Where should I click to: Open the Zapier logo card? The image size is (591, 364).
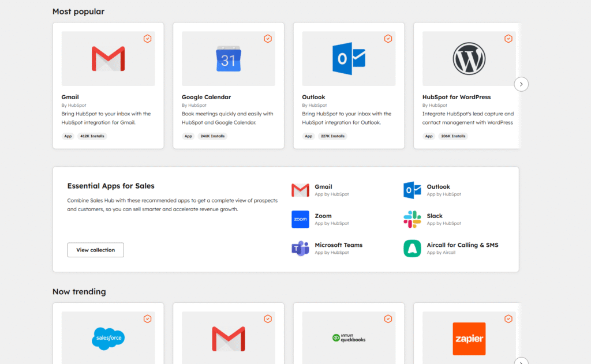coord(469,339)
